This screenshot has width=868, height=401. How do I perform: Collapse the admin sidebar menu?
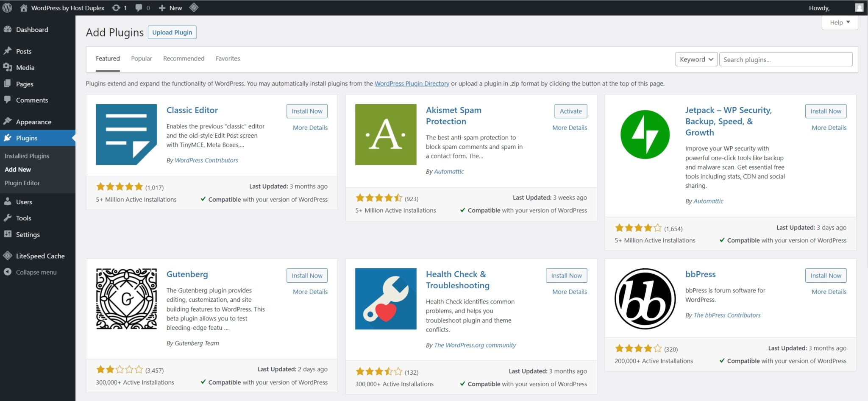tap(36, 272)
